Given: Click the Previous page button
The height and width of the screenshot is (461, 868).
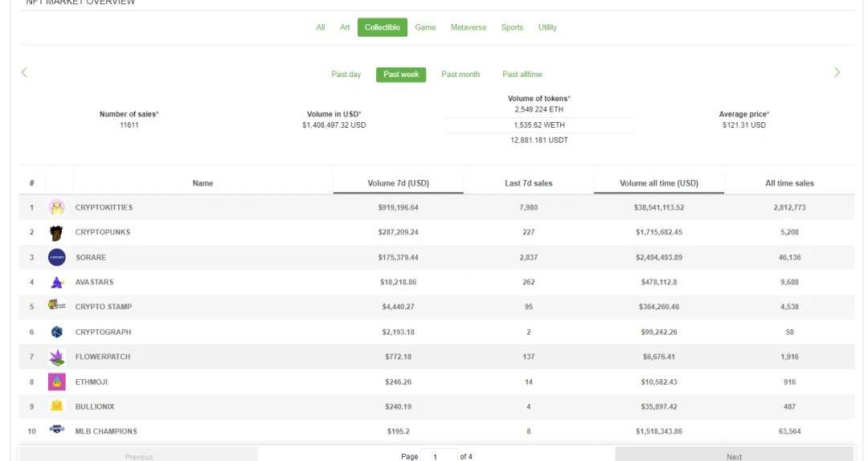Looking at the screenshot, I should click(x=139, y=455).
